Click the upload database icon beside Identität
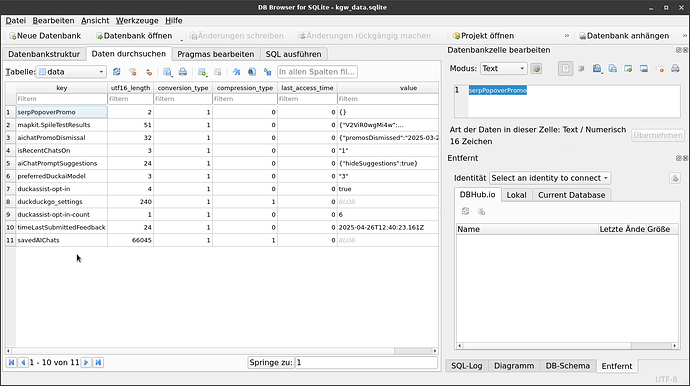690x386 pixels. click(675, 178)
